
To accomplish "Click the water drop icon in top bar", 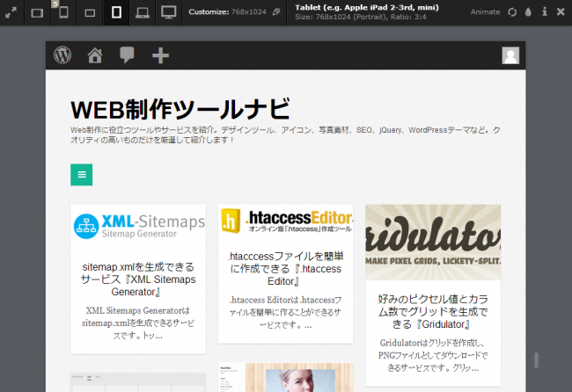I will click(x=528, y=12).
